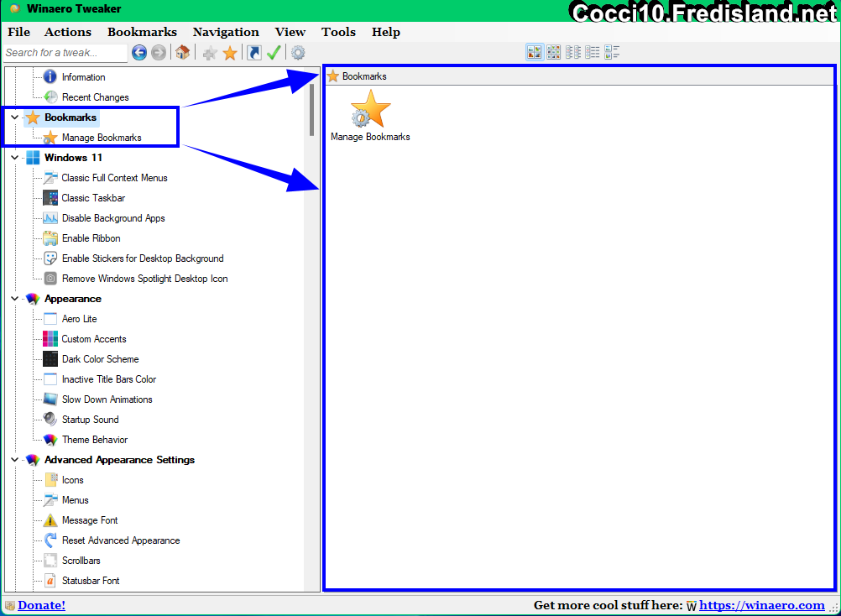Open the View menu
This screenshot has height=616, width=841.
tap(290, 32)
